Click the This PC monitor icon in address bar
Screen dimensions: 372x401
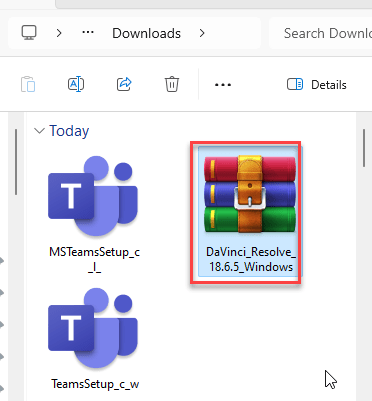pos(29,33)
